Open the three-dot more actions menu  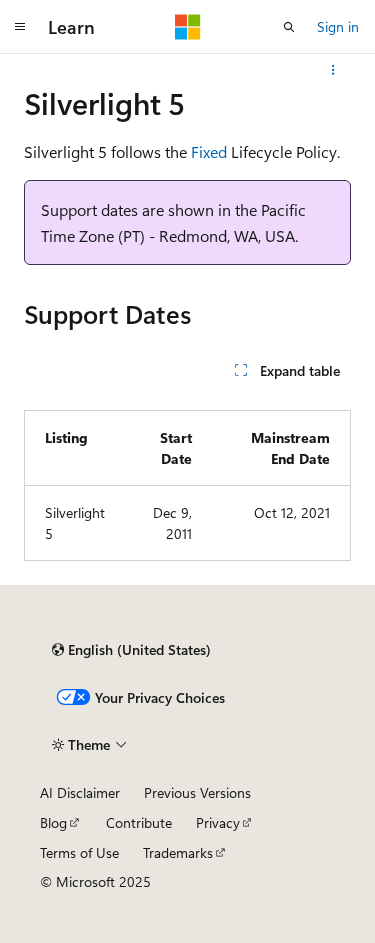tap(333, 70)
